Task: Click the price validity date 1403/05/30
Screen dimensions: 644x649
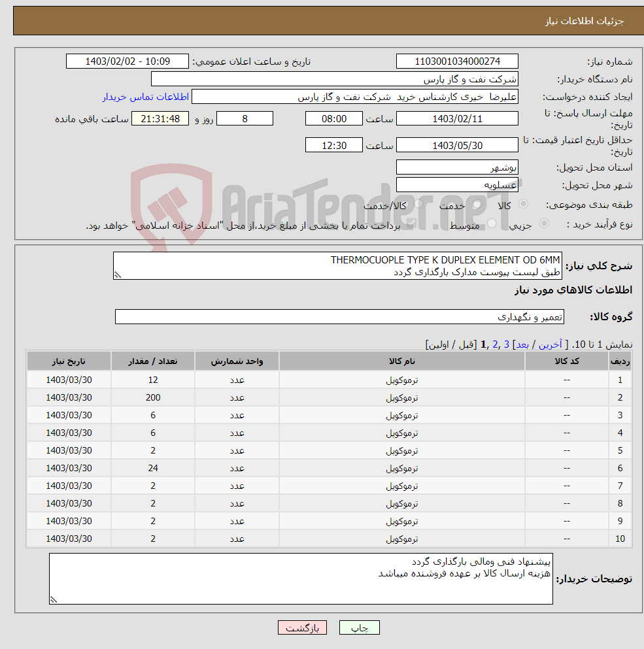Action: (x=457, y=145)
